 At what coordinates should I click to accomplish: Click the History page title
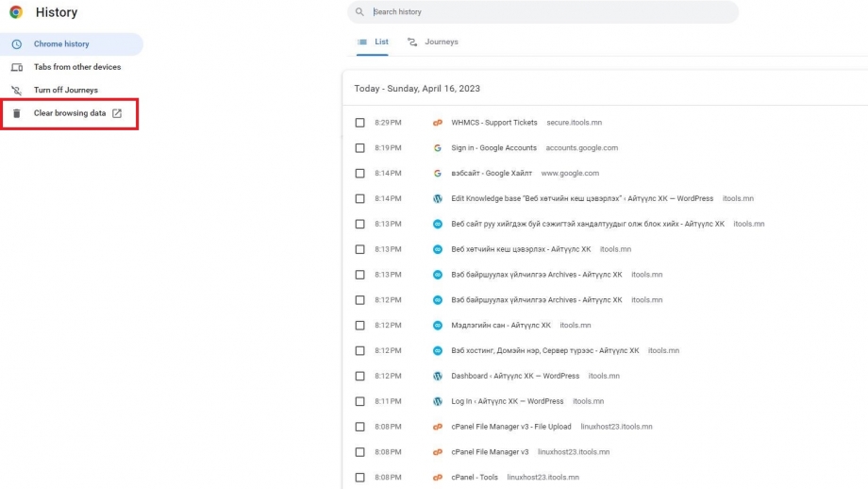point(57,12)
